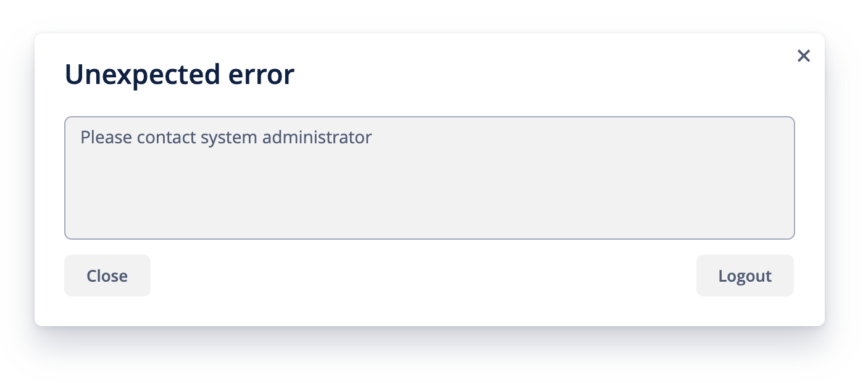Click the X icon to dismiss error dialog
868x383 pixels.
coord(804,56)
